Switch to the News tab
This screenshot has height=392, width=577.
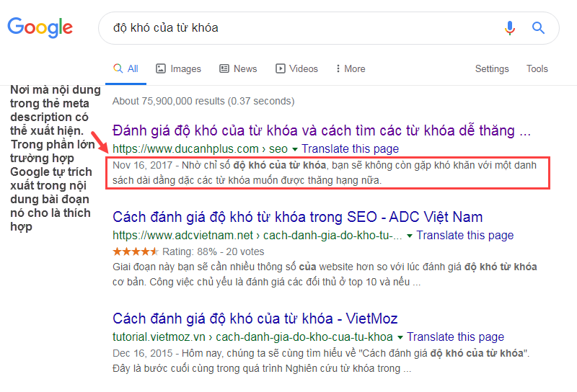click(238, 68)
